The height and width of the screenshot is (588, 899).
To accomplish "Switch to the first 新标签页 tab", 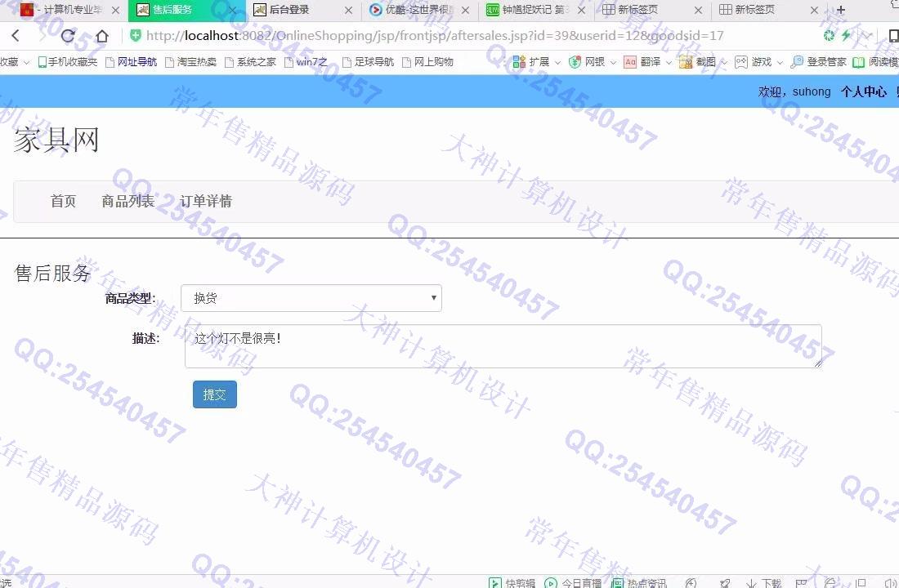I will click(652, 10).
